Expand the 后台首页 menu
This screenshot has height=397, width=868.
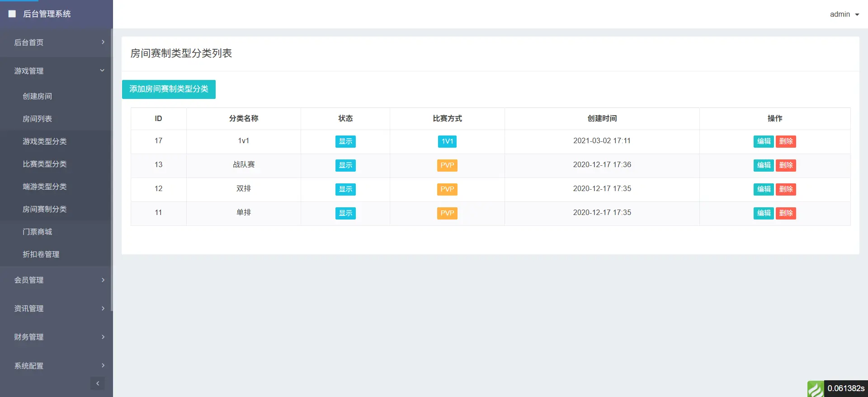click(x=57, y=42)
